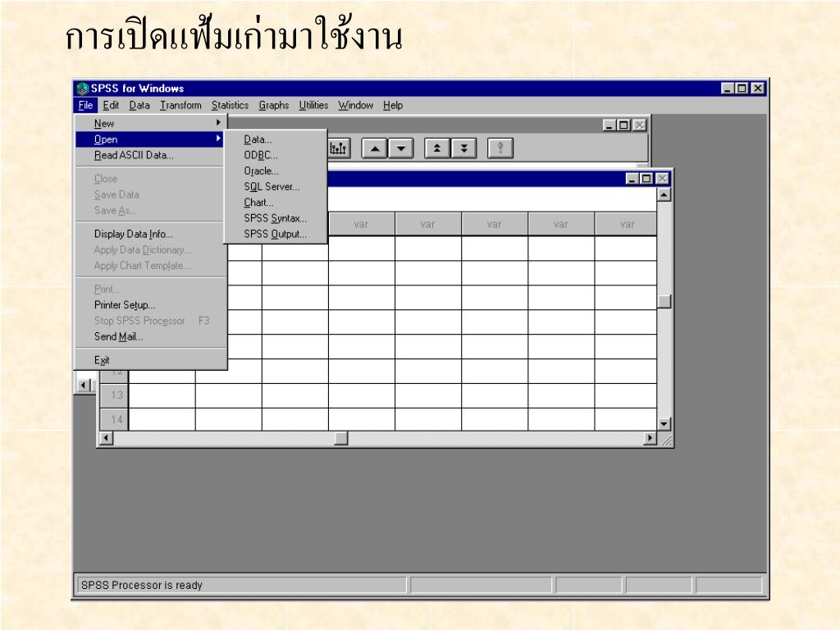Choose Send Mail...
This screenshot has height=630, width=840.
(150, 336)
